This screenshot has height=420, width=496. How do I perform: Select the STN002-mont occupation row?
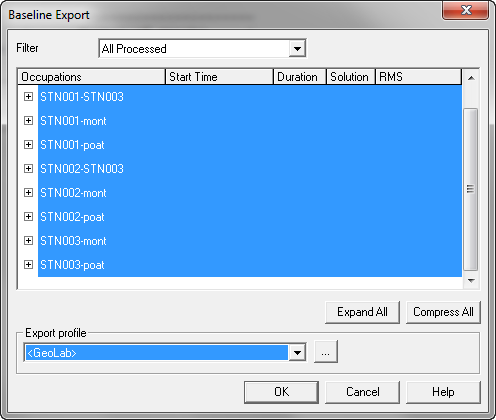(250, 193)
